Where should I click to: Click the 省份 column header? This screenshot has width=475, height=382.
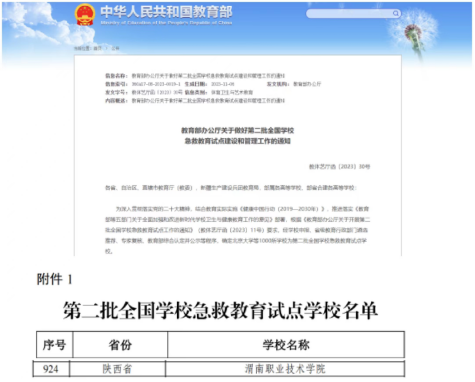120,345
